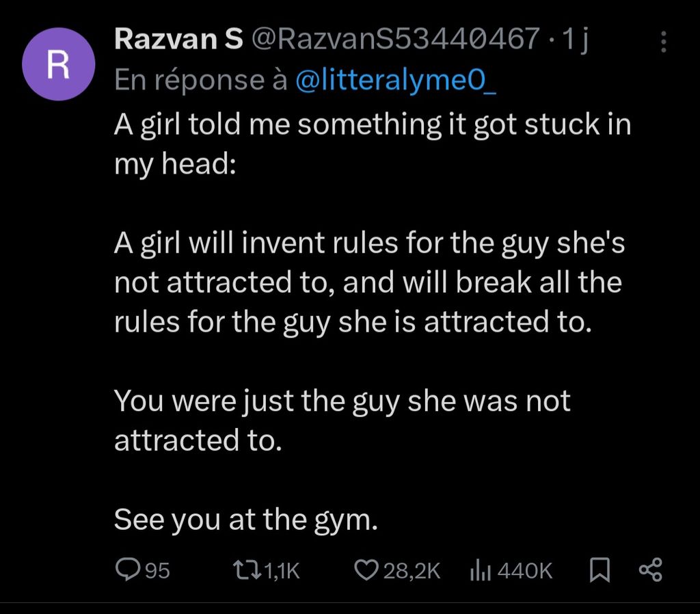Open the three-dot more options menu
700x614 pixels.
(x=663, y=43)
